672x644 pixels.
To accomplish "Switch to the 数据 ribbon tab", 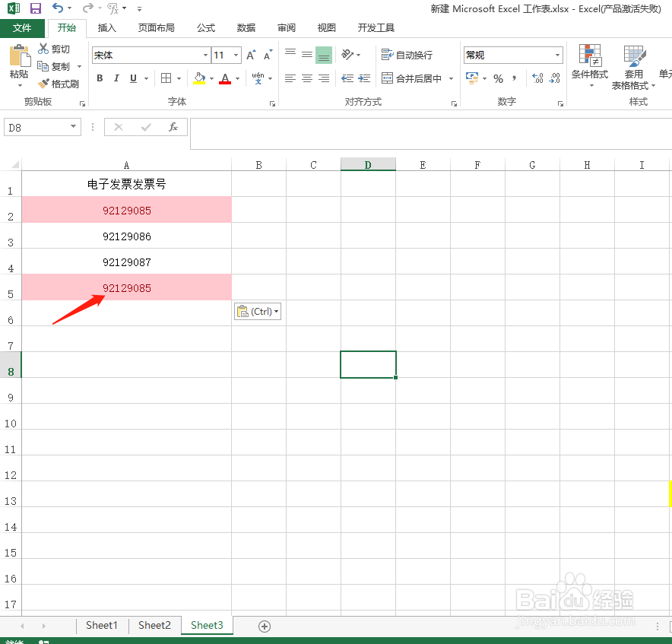I will tap(246, 28).
